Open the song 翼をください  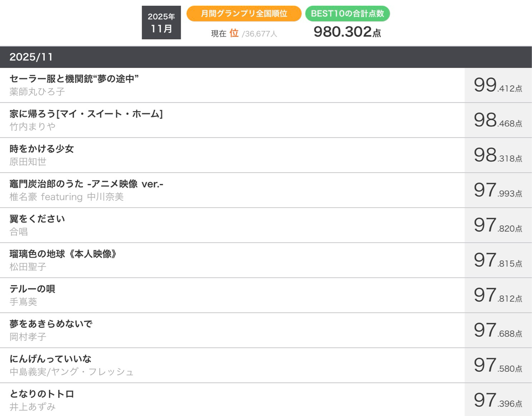pyautogui.click(x=37, y=219)
